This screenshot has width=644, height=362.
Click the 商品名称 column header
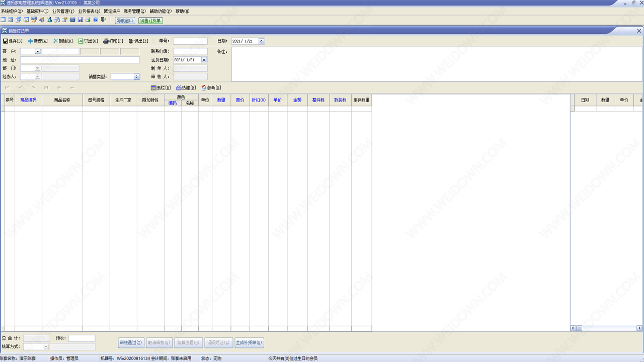(62, 100)
